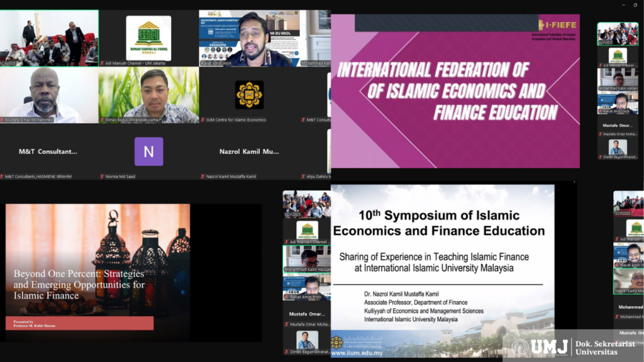This screenshot has height=362, width=644.
Task: Click muted mic icon beside Norma Md Saad
Action: point(102,177)
